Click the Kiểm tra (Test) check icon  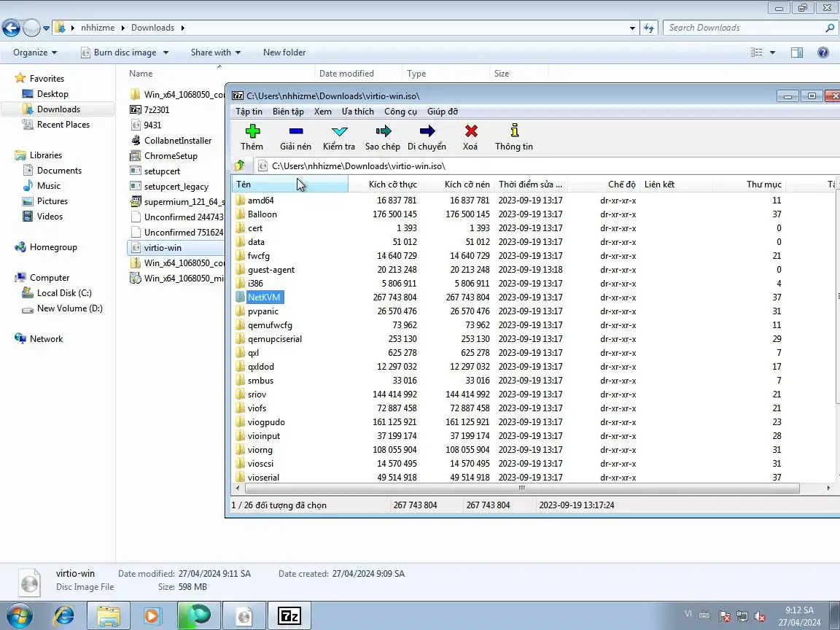(340, 132)
